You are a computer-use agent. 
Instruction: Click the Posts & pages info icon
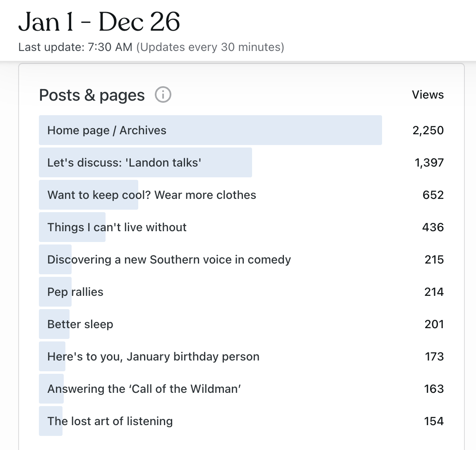[x=163, y=95]
